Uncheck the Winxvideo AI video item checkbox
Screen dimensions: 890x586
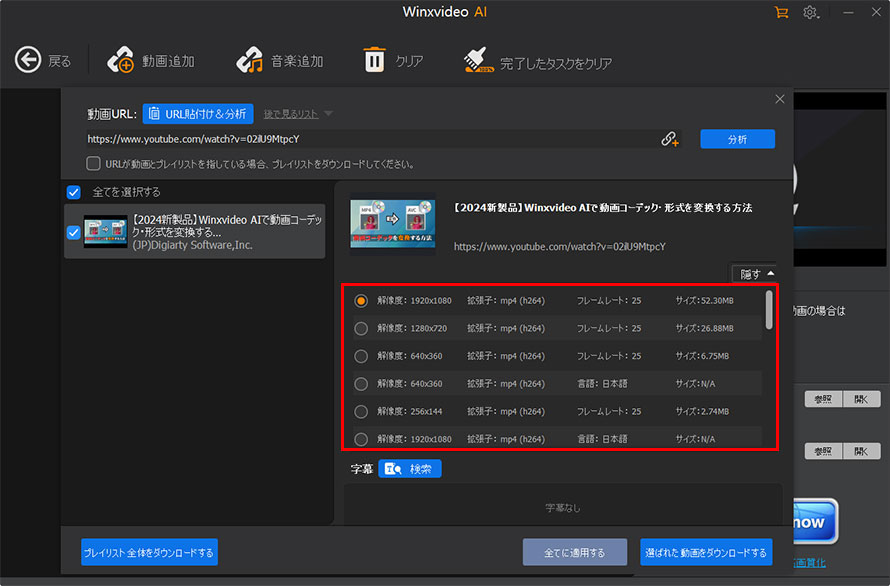[x=74, y=232]
